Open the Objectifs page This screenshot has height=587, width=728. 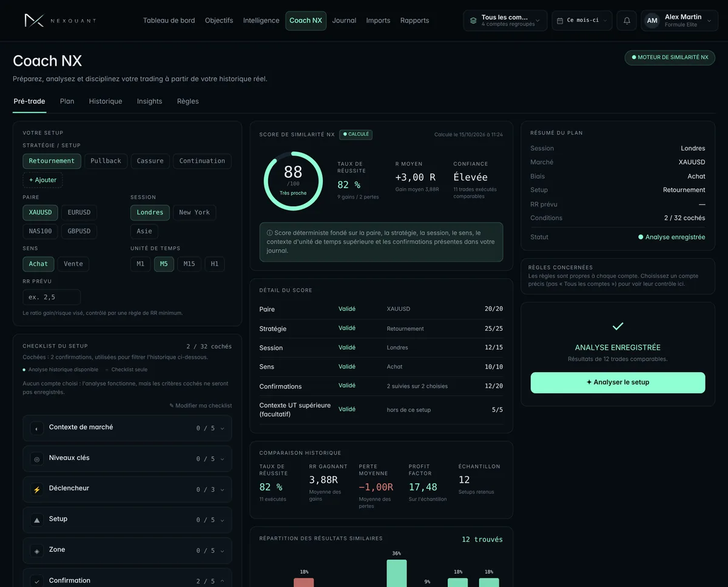point(219,21)
